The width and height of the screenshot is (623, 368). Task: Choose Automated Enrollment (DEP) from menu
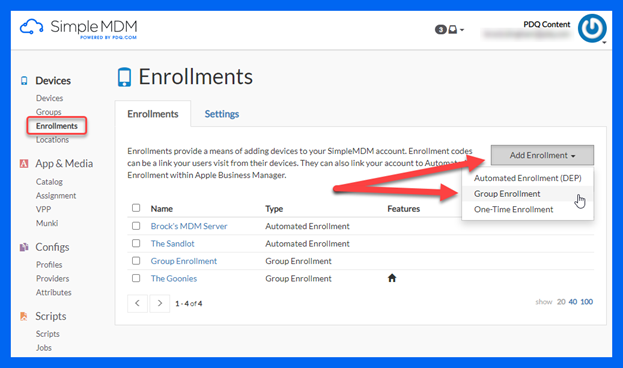tap(528, 178)
